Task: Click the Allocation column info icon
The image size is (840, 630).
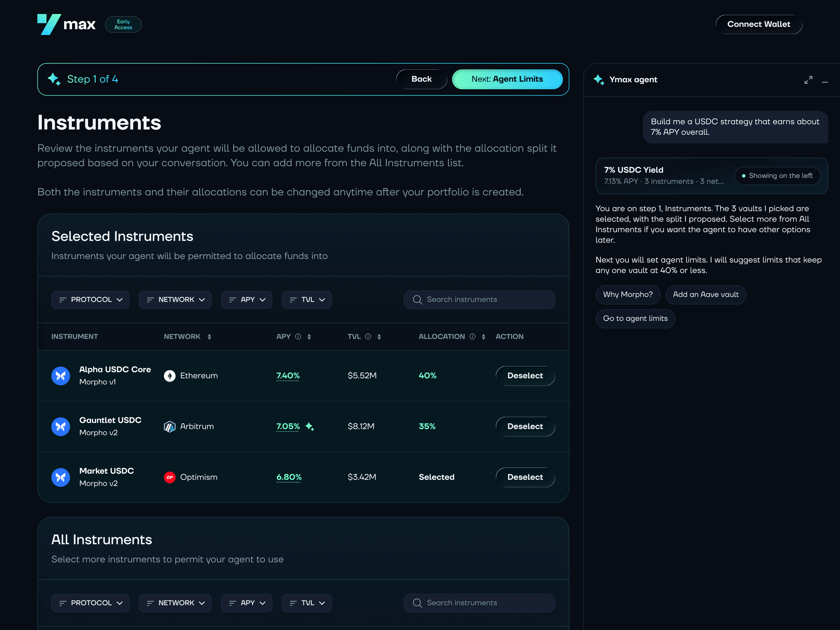Action: coord(472,336)
